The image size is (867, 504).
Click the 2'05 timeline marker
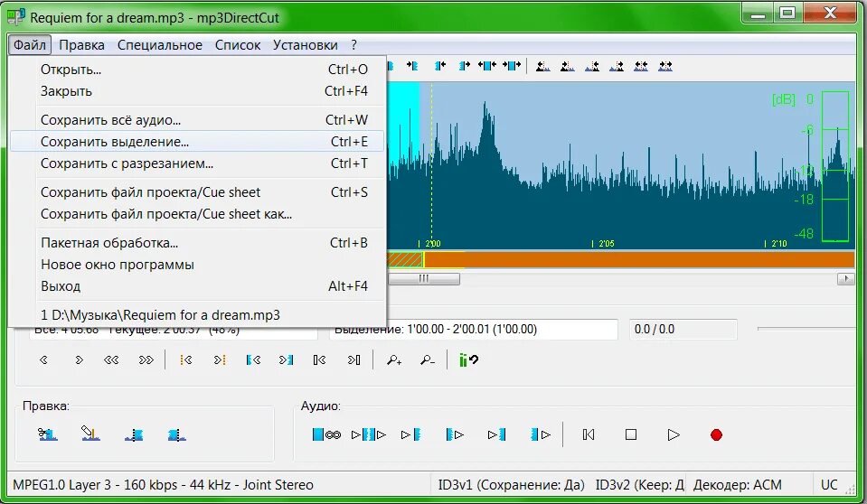pyautogui.click(x=604, y=243)
